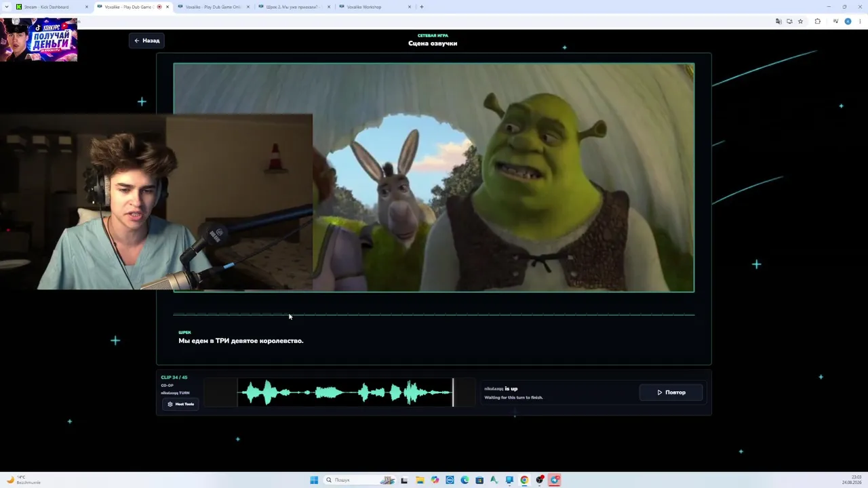Switch to second Voxalike Play Dub Game tab
This screenshot has height=488, width=868.
[x=214, y=7]
